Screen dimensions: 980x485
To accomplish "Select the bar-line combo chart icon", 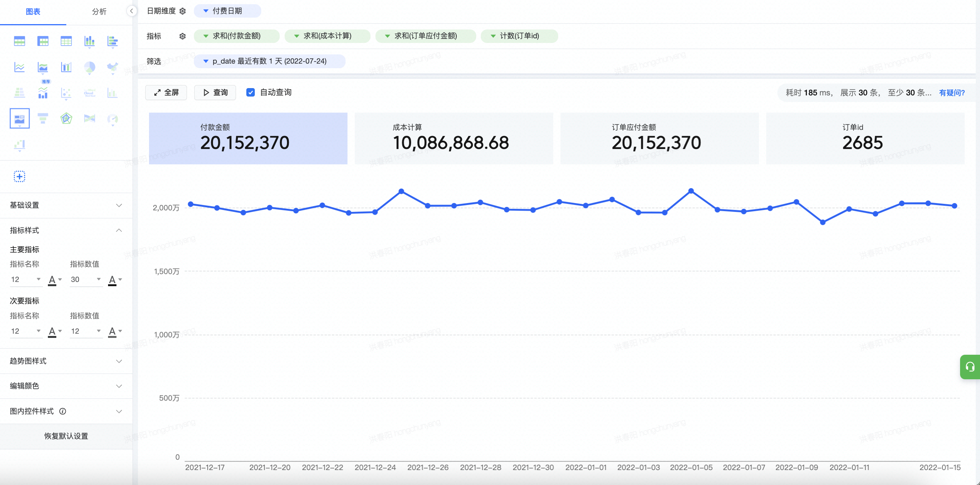I will tap(66, 67).
